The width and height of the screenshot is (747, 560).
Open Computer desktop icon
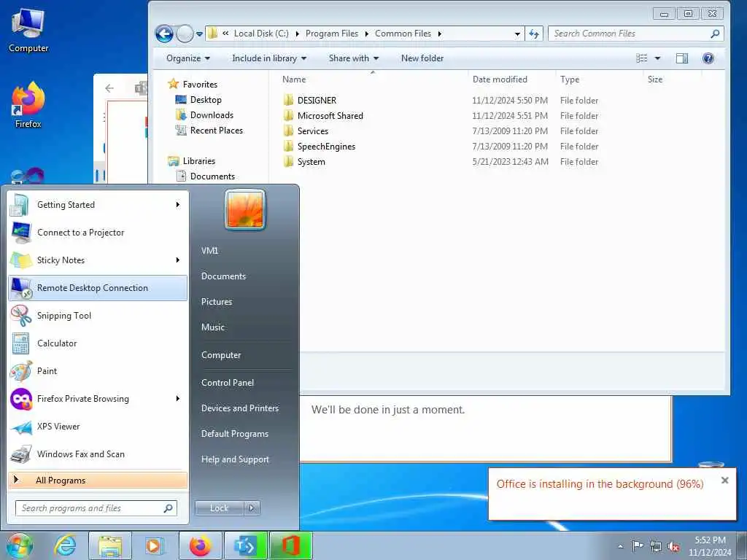pos(28,31)
